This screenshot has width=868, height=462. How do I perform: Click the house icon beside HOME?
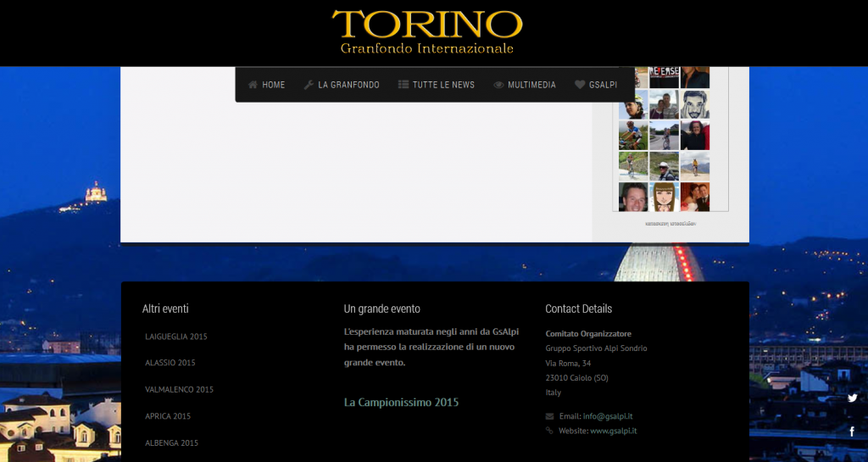click(x=253, y=85)
